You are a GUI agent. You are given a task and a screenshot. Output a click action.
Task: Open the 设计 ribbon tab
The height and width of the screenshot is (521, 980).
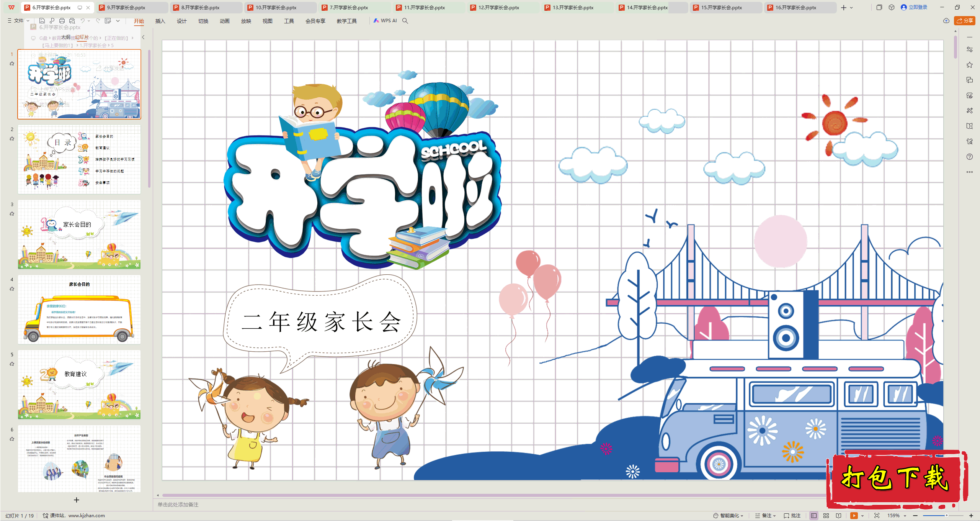[x=181, y=21]
